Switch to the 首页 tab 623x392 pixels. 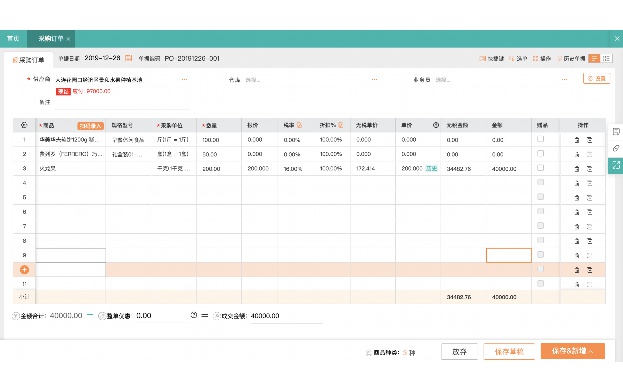tap(13, 39)
